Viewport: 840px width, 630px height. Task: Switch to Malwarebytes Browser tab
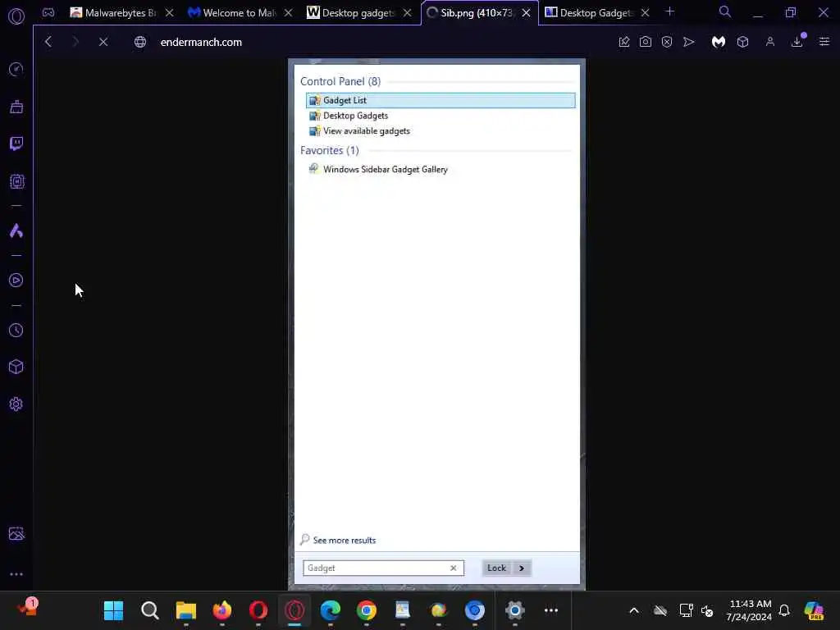coord(113,13)
